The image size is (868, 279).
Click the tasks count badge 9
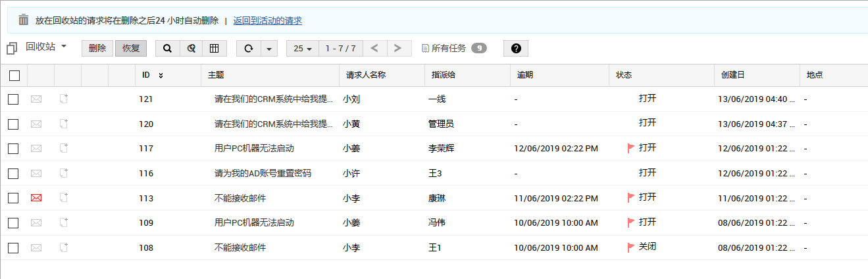[479, 48]
